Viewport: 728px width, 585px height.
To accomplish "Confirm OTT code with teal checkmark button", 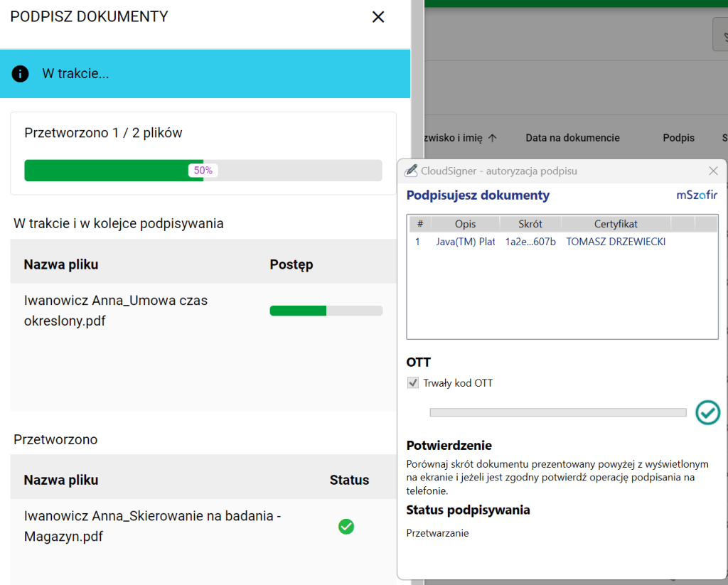I will (x=707, y=412).
